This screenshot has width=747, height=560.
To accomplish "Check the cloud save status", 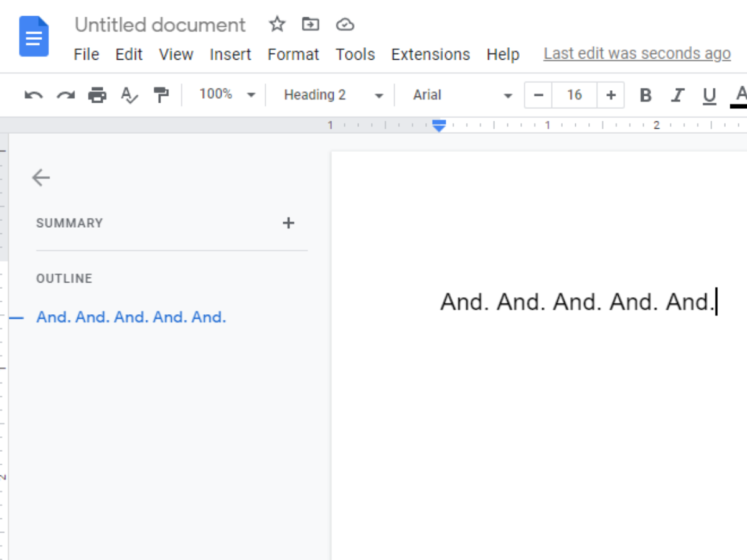I will tap(344, 24).
